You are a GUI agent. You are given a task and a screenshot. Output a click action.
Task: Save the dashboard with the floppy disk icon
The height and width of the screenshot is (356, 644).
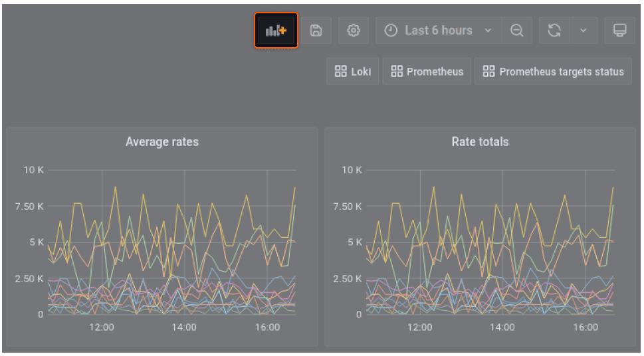[316, 31]
